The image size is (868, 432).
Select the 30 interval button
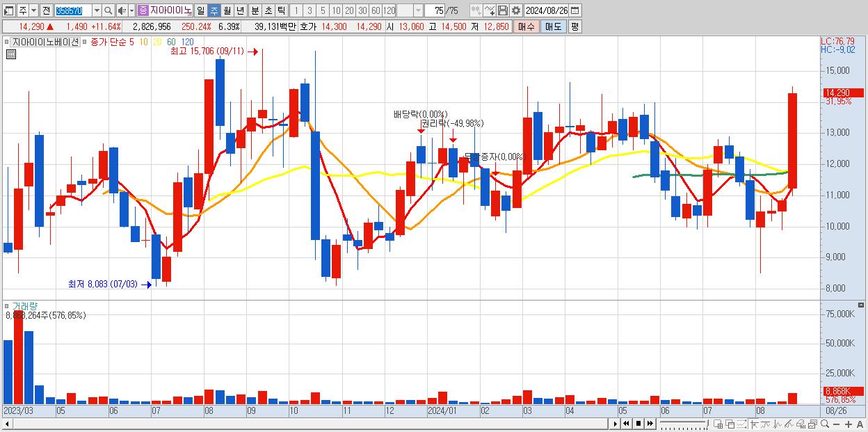click(x=362, y=10)
